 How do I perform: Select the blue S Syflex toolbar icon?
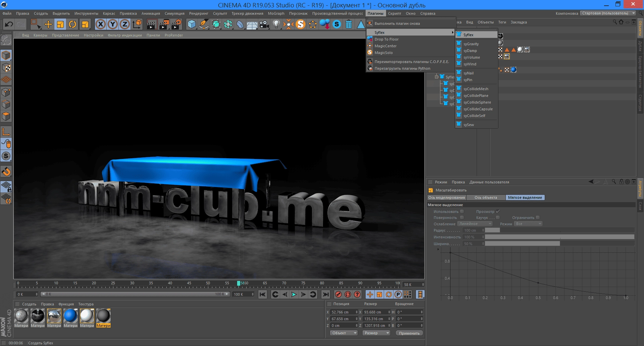point(337,24)
